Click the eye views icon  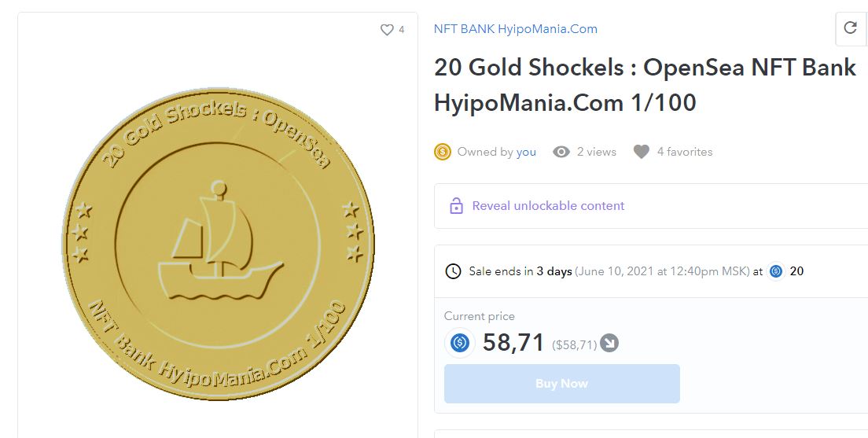(561, 152)
